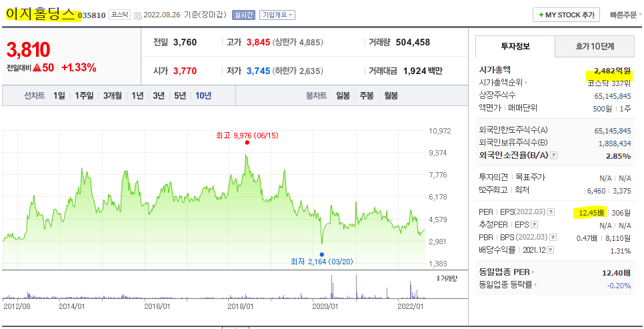The width and height of the screenshot is (644, 329).
Task: Click the 외국인소진율 value 2.85%
Action: (x=618, y=156)
